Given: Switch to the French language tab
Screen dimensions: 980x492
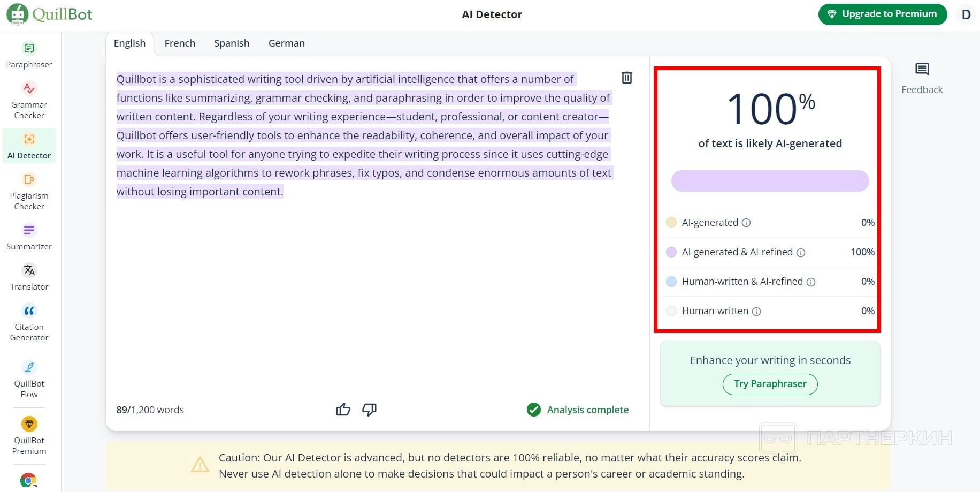Looking at the screenshot, I should click(x=180, y=43).
